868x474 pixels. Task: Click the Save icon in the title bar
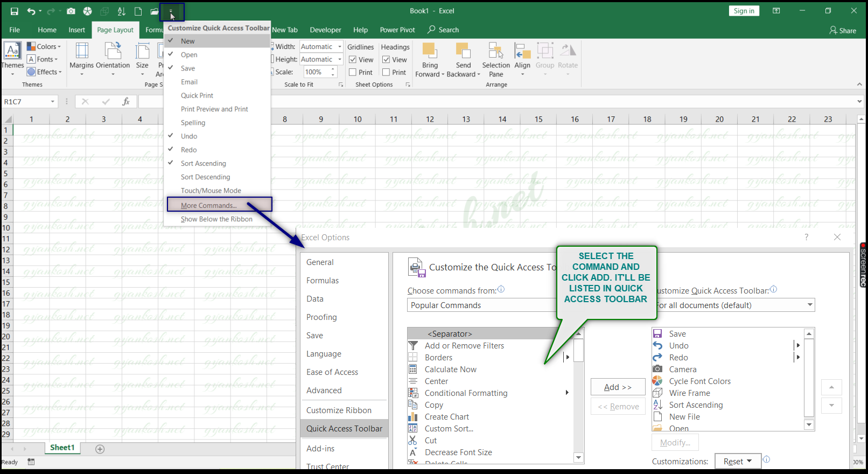coord(15,11)
